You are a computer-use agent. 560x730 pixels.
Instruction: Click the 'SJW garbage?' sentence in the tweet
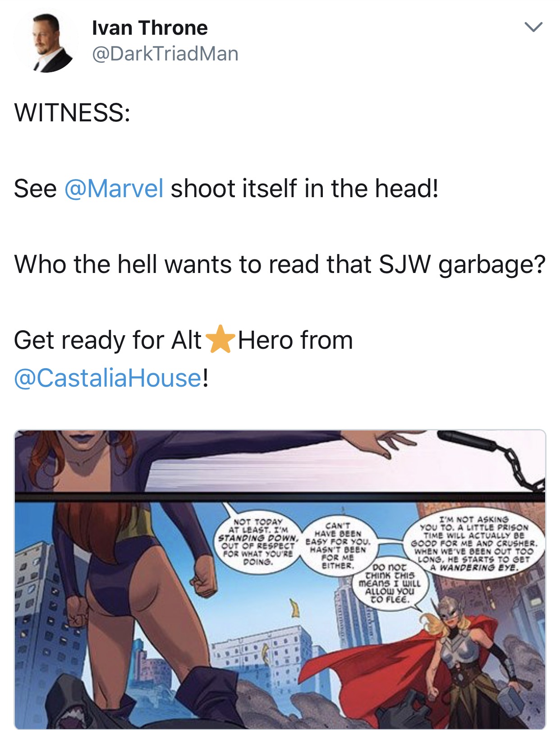280,264
